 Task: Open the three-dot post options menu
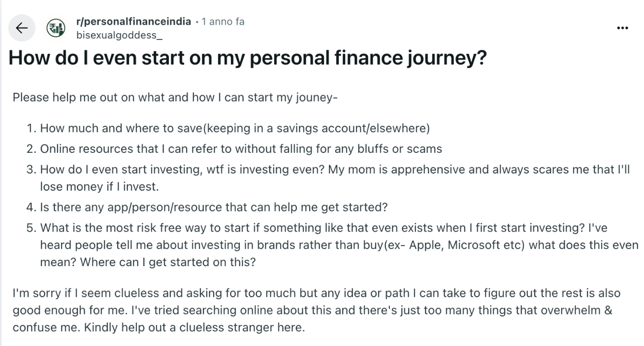click(x=622, y=28)
